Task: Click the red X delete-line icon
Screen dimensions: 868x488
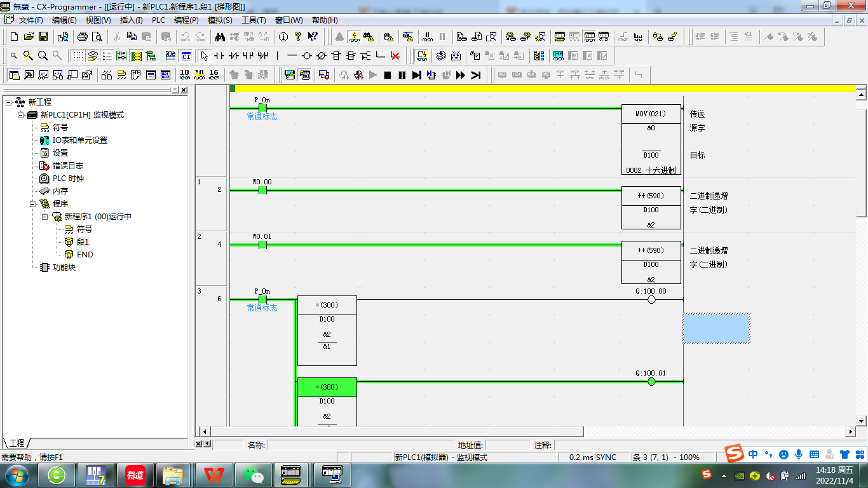Action: pyautogui.click(x=395, y=56)
